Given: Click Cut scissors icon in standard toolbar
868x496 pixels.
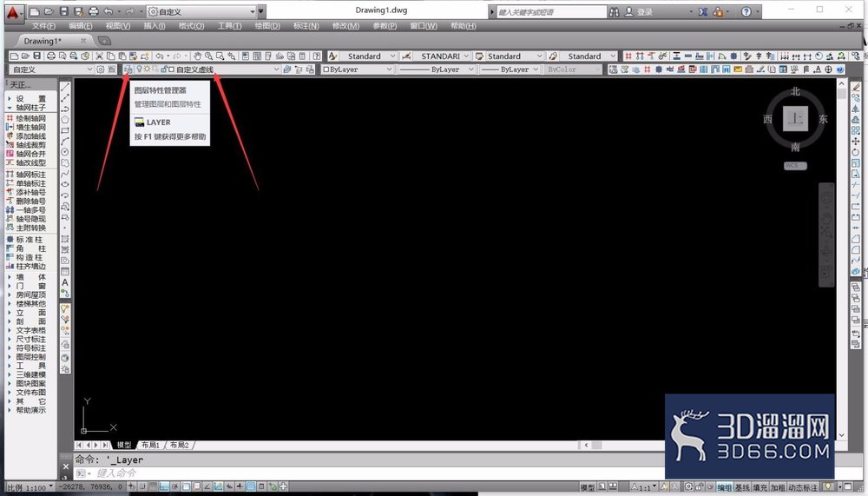Looking at the screenshot, I should [99, 56].
